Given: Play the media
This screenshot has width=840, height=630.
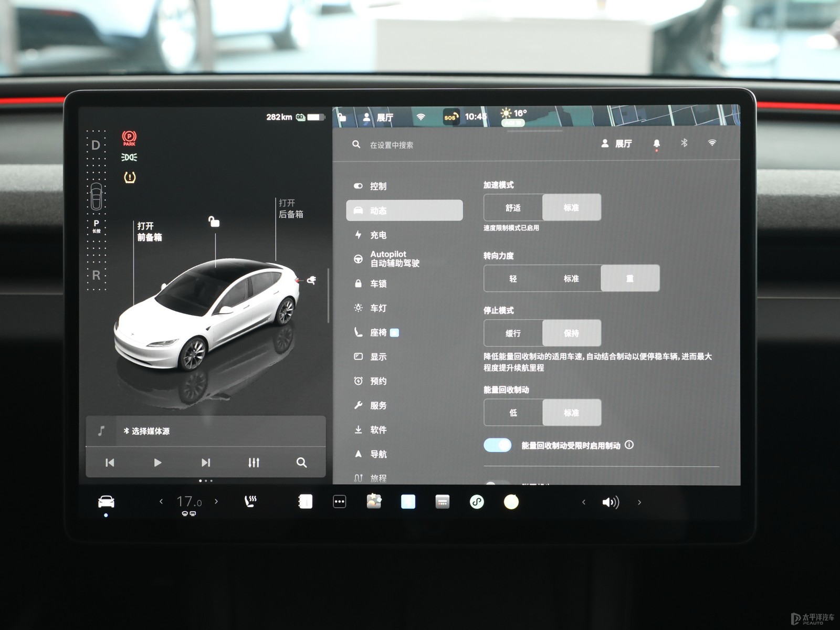Looking at the screenshot, I should [157, 463].
